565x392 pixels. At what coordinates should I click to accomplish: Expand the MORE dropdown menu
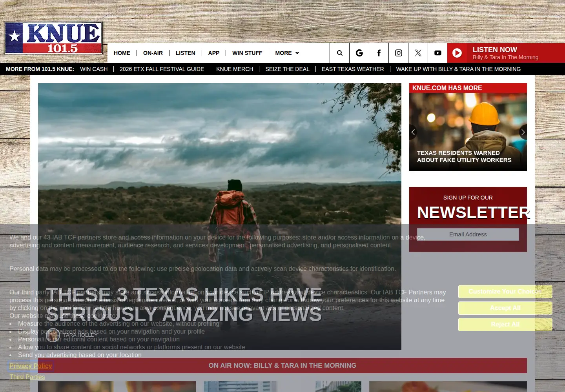(287, 53)
